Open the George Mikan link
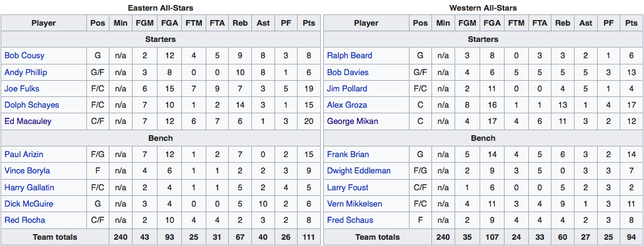 [353, 121]
